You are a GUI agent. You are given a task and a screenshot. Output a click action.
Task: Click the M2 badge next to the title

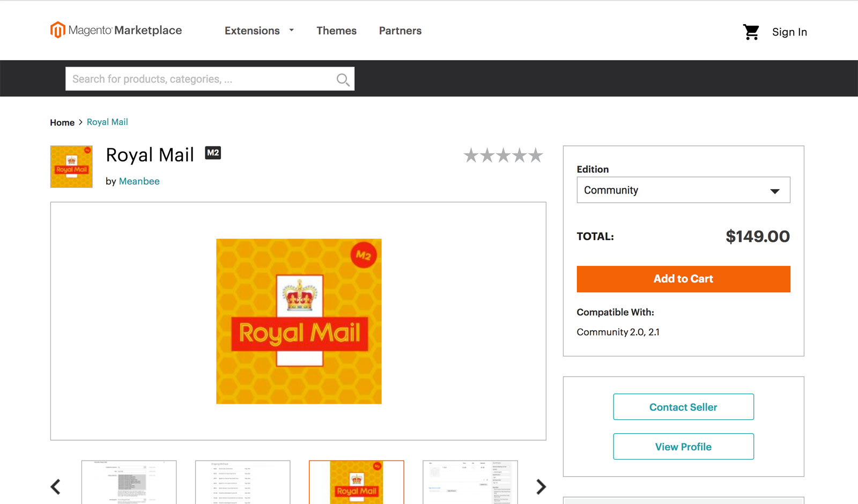tap(213, 153)
